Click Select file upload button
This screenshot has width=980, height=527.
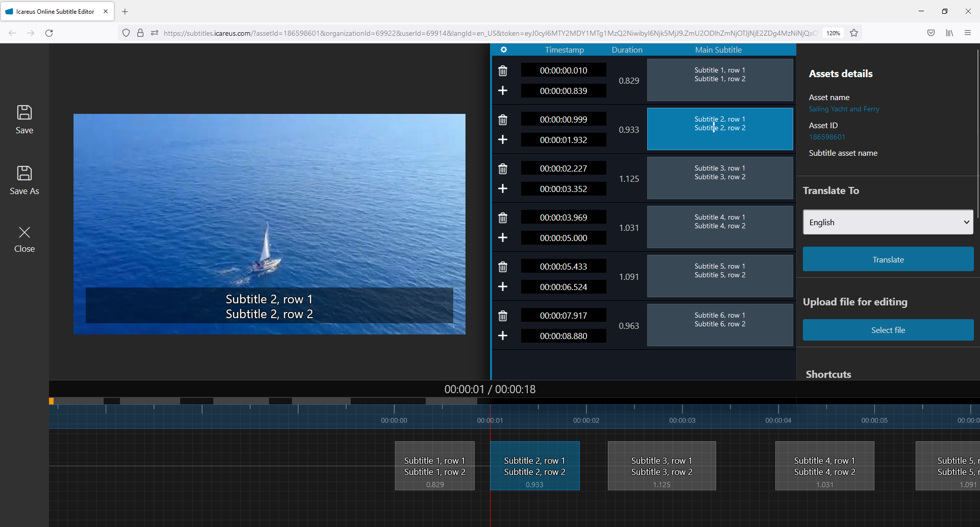click(888, 330)
